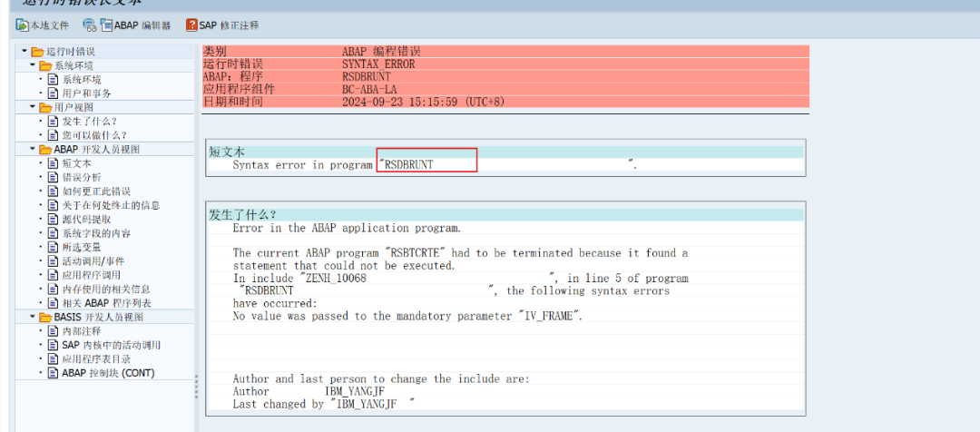Collapse the BASIS 开发人员视图 folder arrow

click(33, 317)
